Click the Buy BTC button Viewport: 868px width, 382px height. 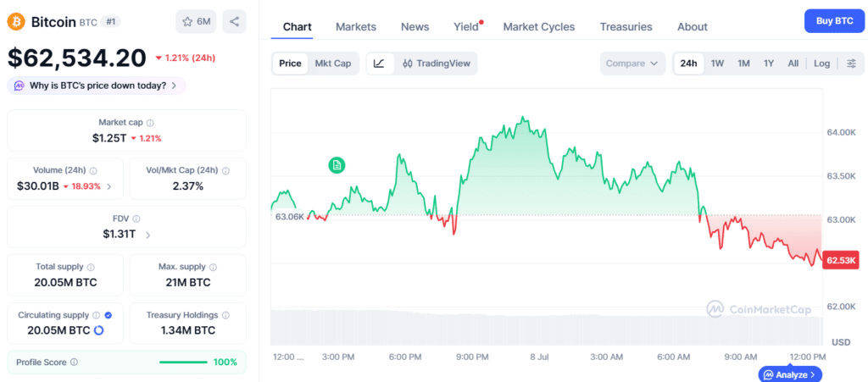click(834, 21)
